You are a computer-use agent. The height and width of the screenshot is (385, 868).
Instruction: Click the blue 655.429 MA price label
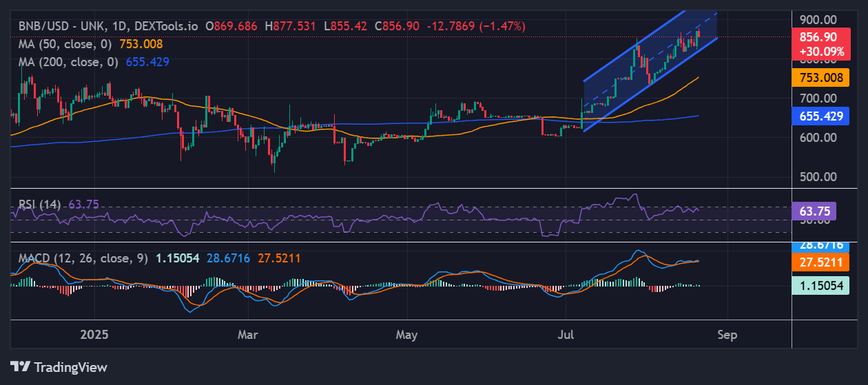pyautogui.click(x=819, y=116)
